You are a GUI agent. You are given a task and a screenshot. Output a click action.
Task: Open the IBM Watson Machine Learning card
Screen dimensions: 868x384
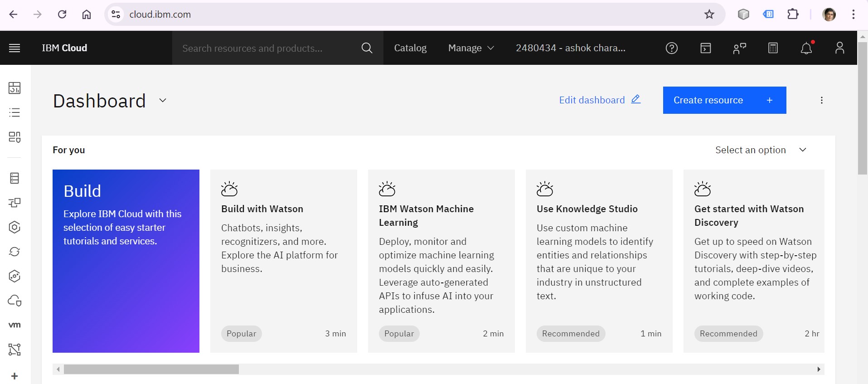[x=441, y=261]
